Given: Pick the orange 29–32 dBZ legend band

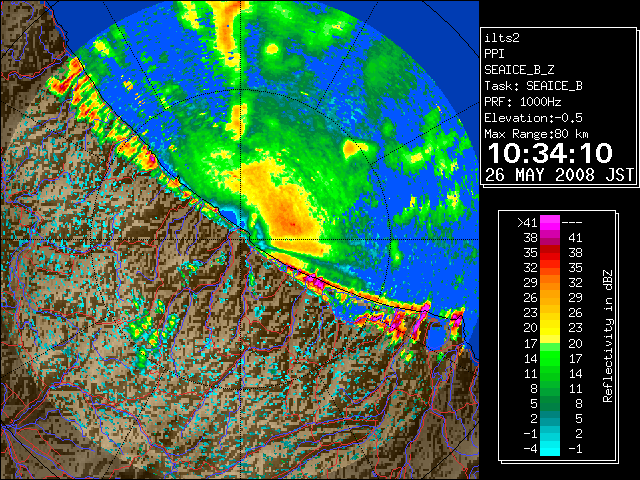Looking at the screenshot, I should pos(550,283).
